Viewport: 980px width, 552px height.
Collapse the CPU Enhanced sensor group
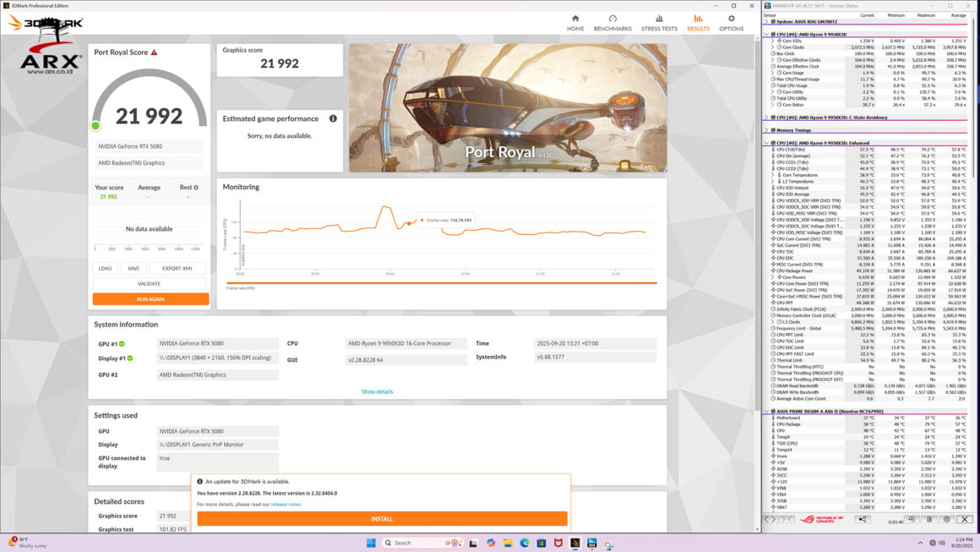point(767,143)
